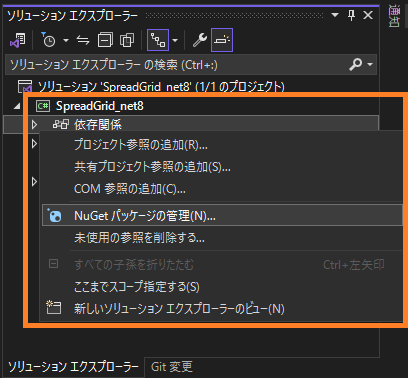Open the 通知 side tab
Screen dimensions: 408x378
[x=394, y=16]
